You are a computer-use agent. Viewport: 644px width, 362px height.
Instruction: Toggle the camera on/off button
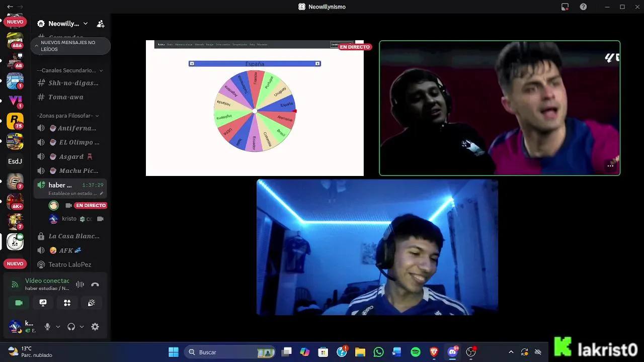click(x=19, y=303)
